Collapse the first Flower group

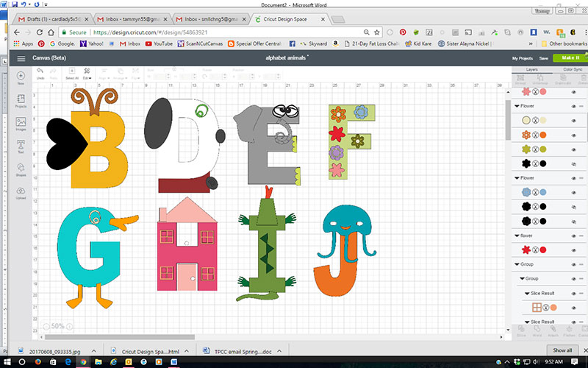click(x=517, y=106)
